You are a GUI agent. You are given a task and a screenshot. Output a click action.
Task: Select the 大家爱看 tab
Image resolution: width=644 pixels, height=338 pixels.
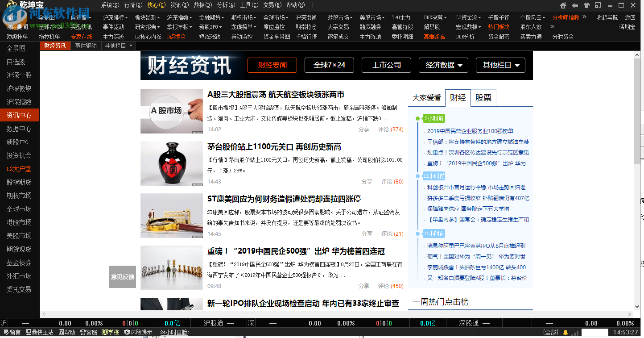[427, 98]
